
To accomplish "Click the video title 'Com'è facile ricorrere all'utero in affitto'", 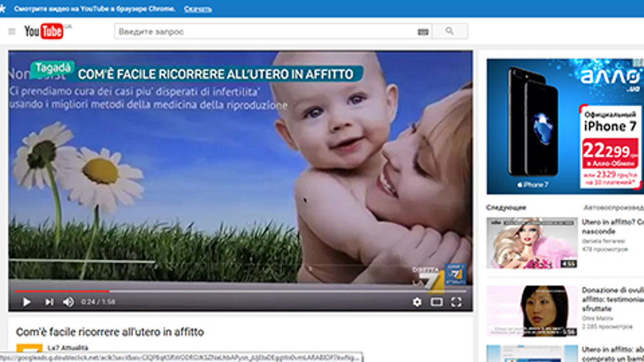I will pyautogui.click(x=109, y=332).
